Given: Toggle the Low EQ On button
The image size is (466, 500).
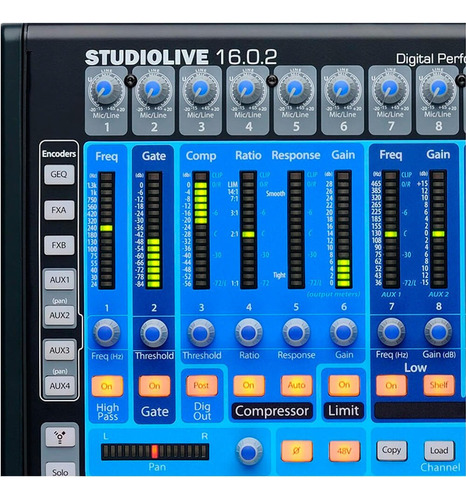Looking at the screenshot, I should (x=391, y=385).
